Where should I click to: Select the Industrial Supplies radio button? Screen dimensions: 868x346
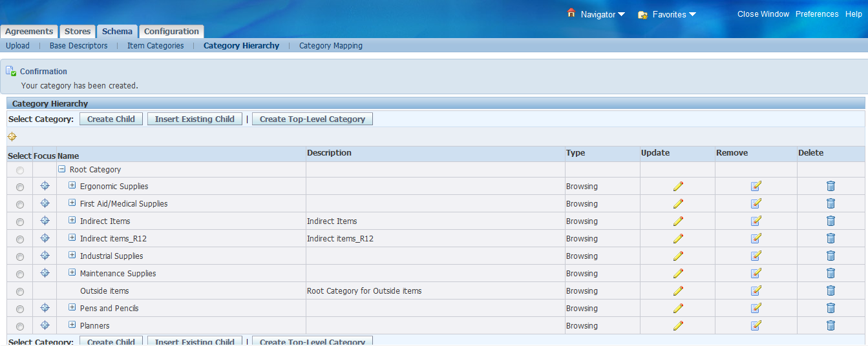pyautogui.click(x=20, y=257)
